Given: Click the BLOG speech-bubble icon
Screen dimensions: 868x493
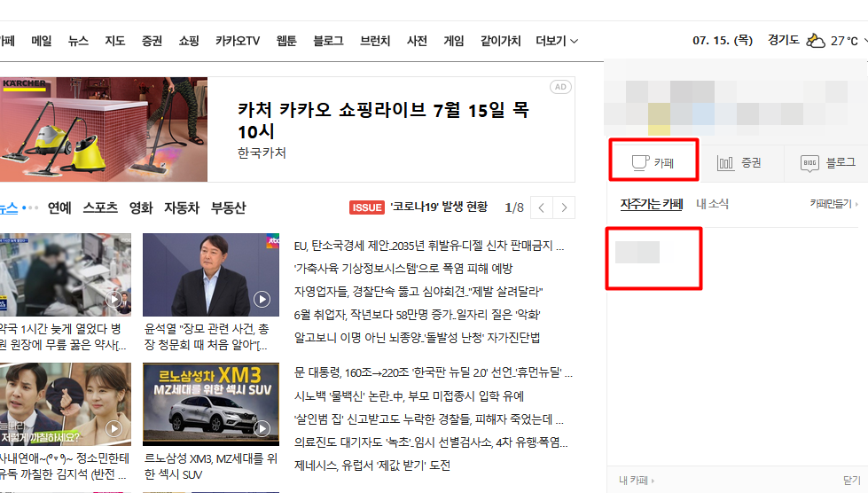Looking at the screenshot, I should [x=809, y=162].
